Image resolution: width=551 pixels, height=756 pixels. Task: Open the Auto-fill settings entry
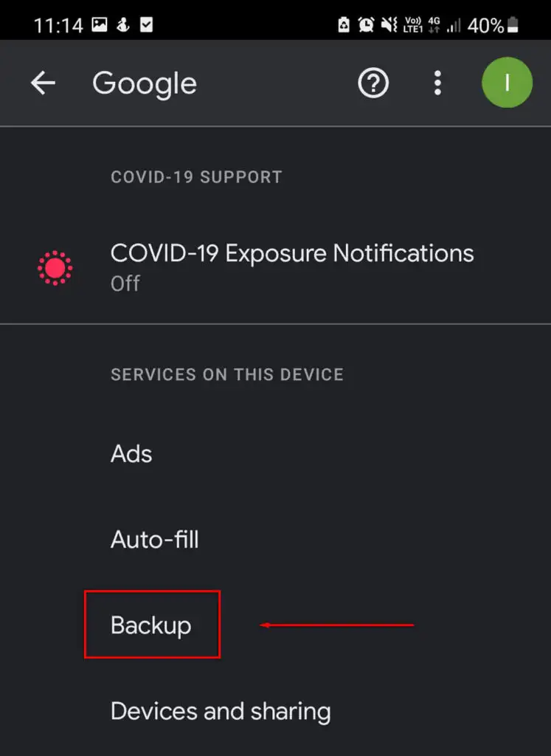[x=276, y=539]
